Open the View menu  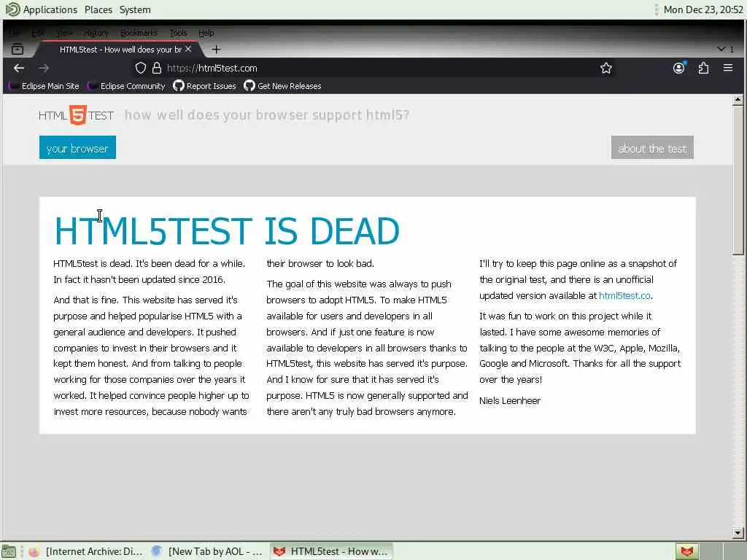tap(64, 33)
